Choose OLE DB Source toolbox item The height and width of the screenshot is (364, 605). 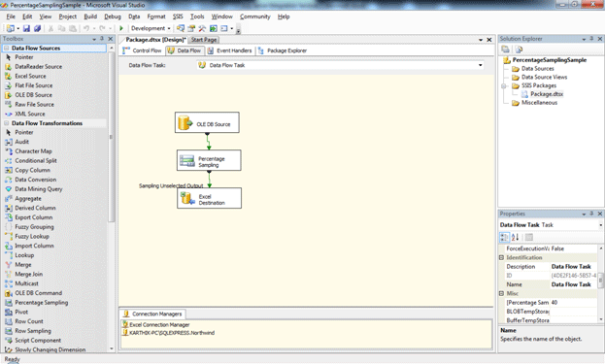(33, 95)
